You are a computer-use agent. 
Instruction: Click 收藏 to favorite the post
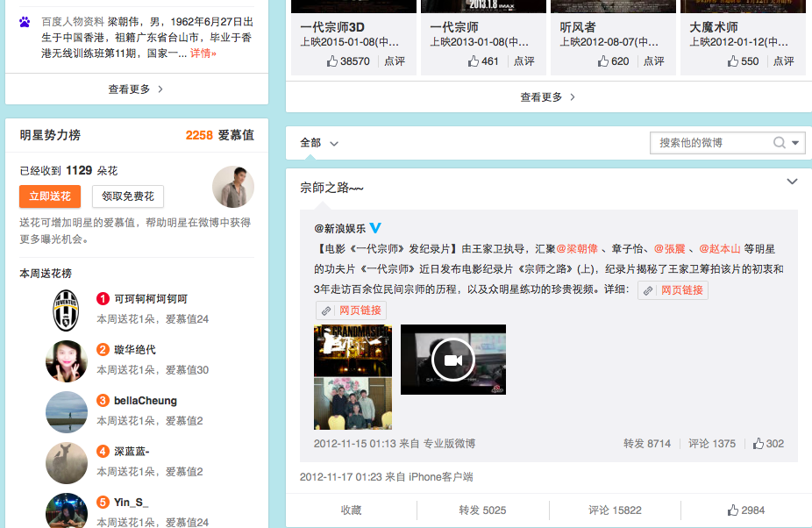click(x=351, y=510)
